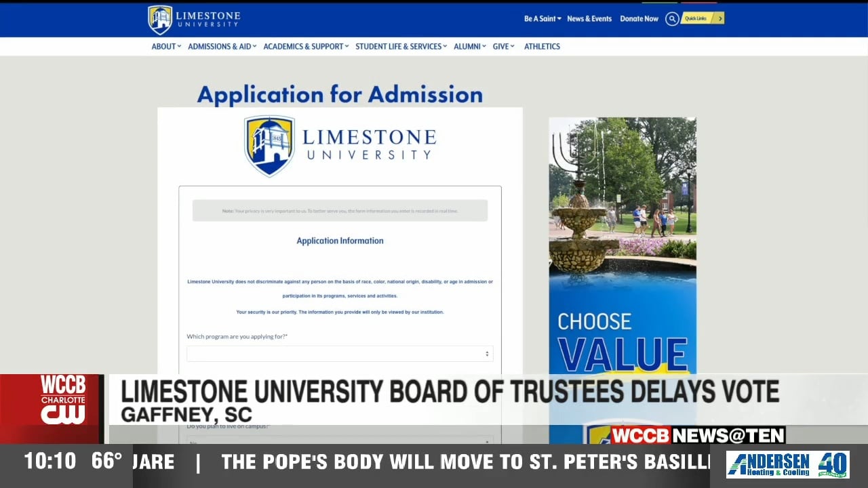Click the Quick Links arrow icon
The height and width of the screenshot is (488, 868).
pyautogui.click(x=719, y=18)
